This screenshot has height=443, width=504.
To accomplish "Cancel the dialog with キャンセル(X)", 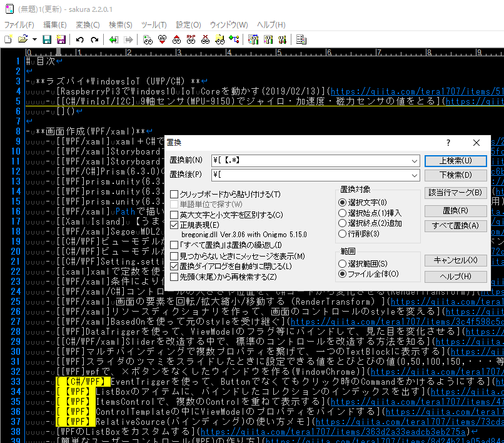I will [455, 260].
